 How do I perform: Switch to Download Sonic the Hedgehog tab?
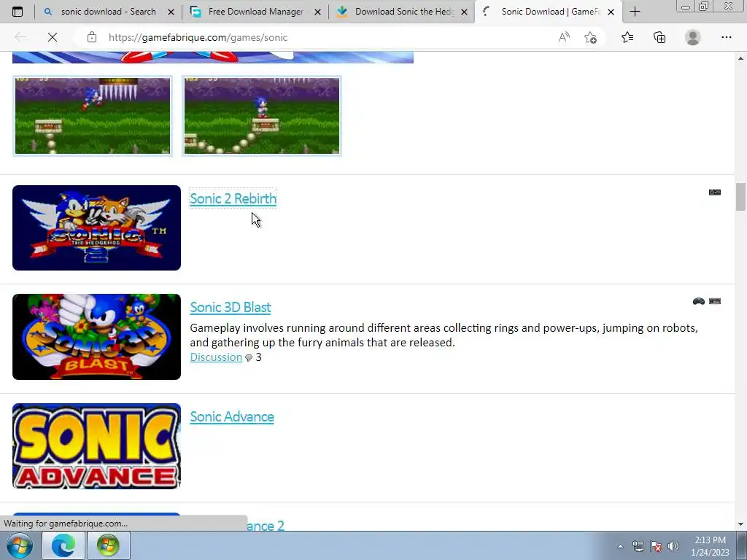(x=403, y=12)
